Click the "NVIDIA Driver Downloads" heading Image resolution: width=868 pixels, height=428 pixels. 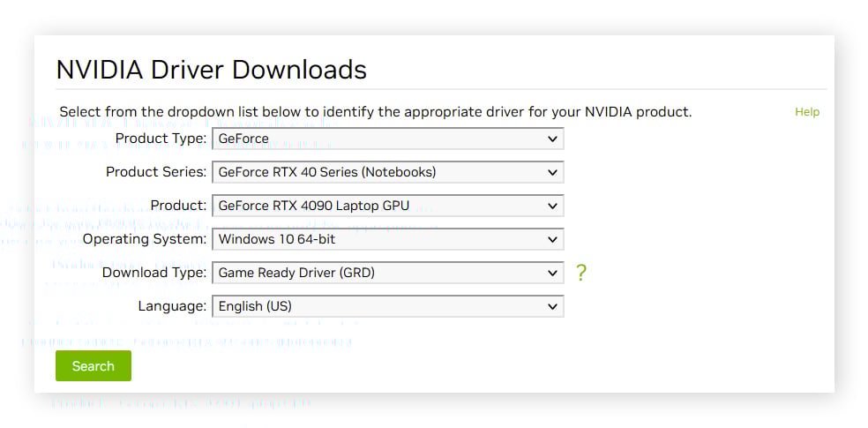(212, 71)
